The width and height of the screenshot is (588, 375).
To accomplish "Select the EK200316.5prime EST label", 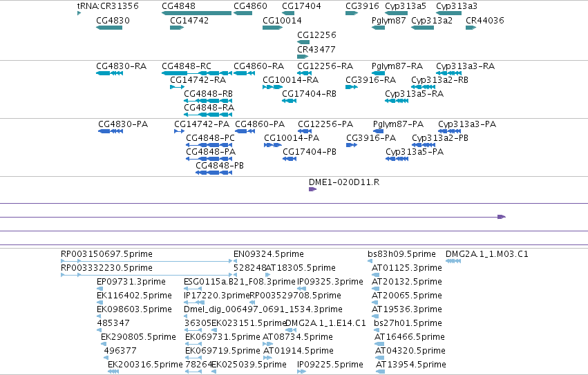I will click(145, 365).
